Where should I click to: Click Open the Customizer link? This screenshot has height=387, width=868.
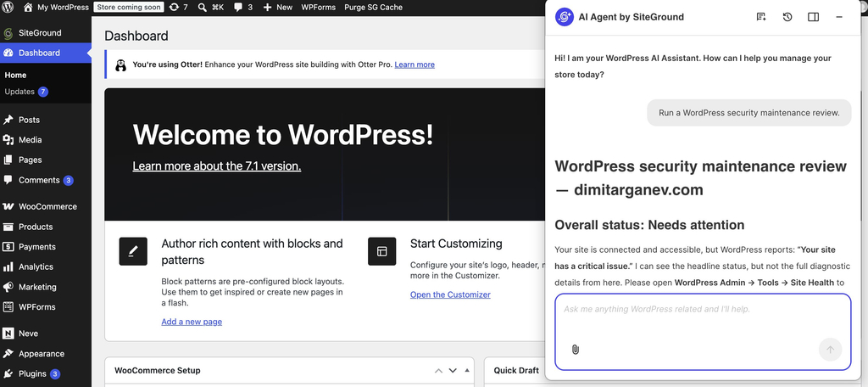coord(450,294)
